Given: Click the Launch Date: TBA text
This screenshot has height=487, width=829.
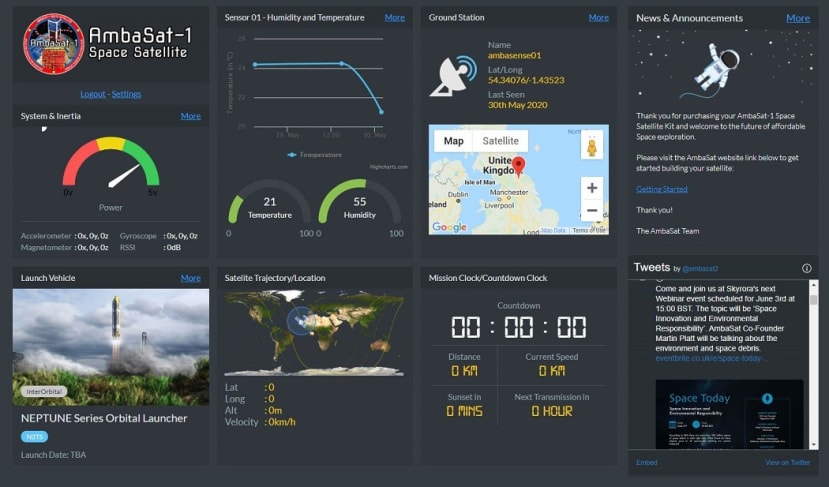Looking at the screenshot, I should pos(53,455).
